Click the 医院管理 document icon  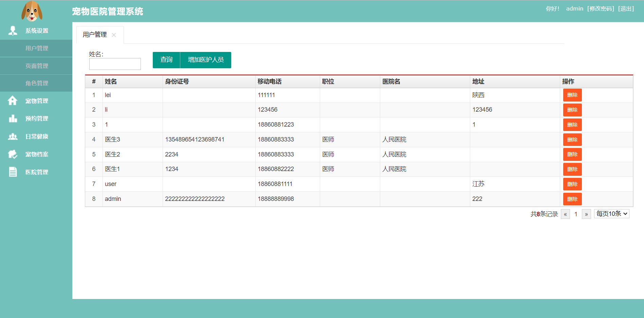(x=13, y=172)
